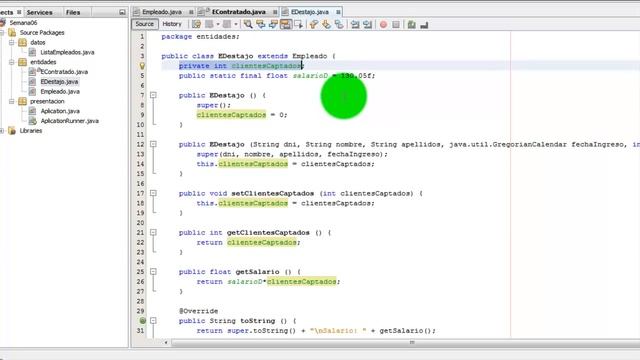Fold setClientesCaptados method at line 17
This screenshot has width=640, height=360.
[x=153, y=193]
